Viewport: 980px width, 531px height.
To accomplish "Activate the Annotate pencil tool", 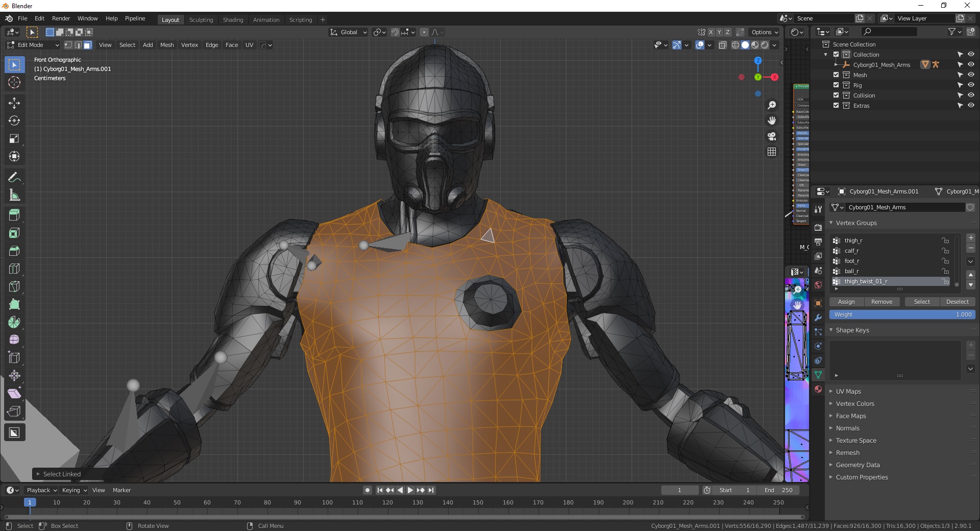I will tap(14, 177).
